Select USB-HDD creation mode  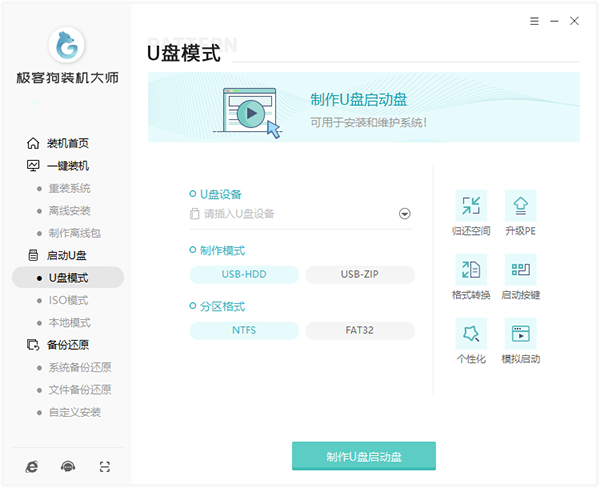tap(244, 274)
